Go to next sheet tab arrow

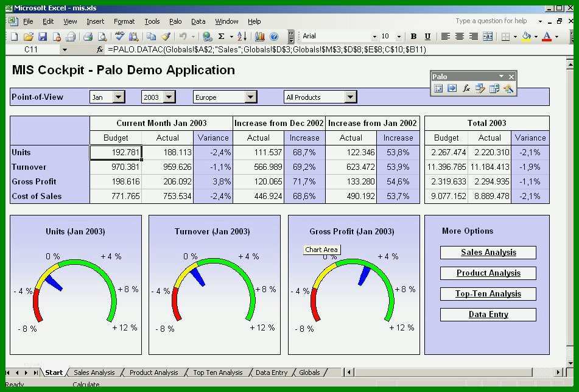click(26, 373)
